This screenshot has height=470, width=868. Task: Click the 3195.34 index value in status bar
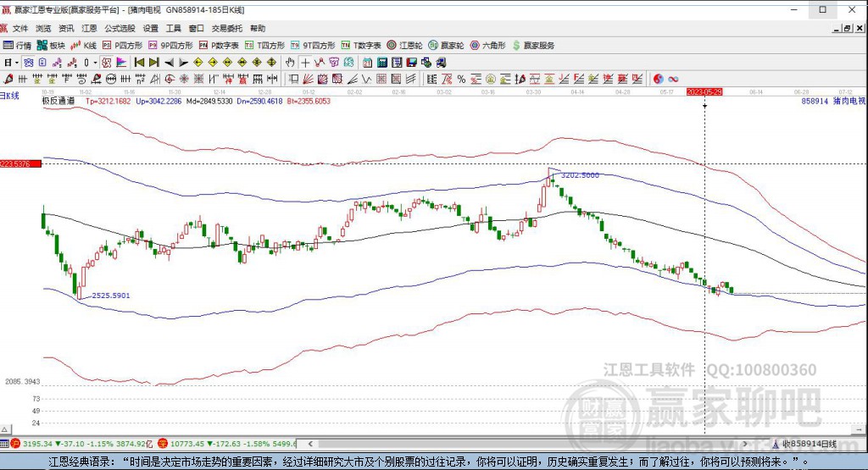37,444
